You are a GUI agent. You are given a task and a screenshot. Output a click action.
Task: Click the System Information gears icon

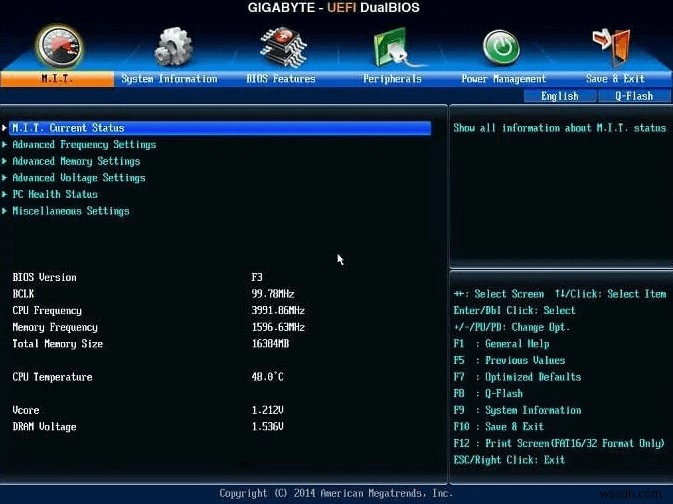[x=171, y=47]
